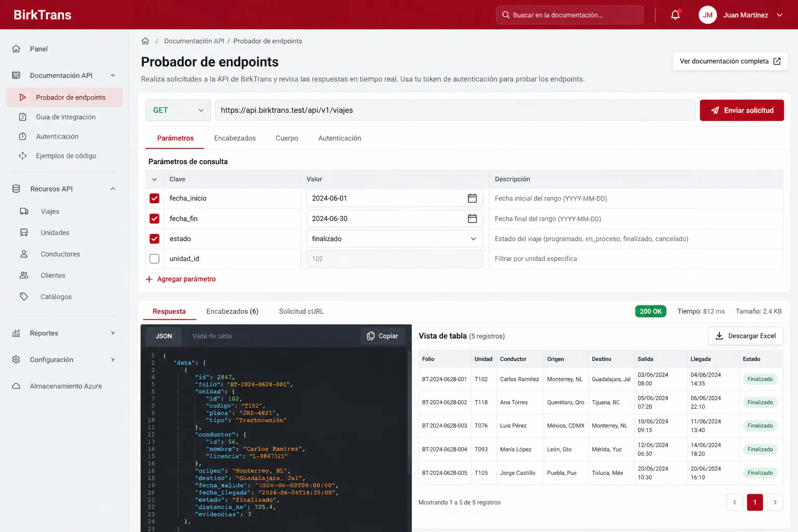798x532 pixels.
Task: Uncheck the fecha_fin parameter checkbox
Action: pos(154,219)
